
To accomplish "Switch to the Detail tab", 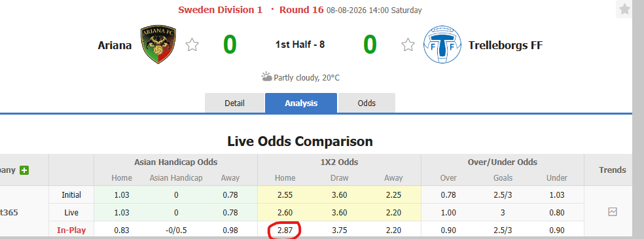I will coord(234,103).
